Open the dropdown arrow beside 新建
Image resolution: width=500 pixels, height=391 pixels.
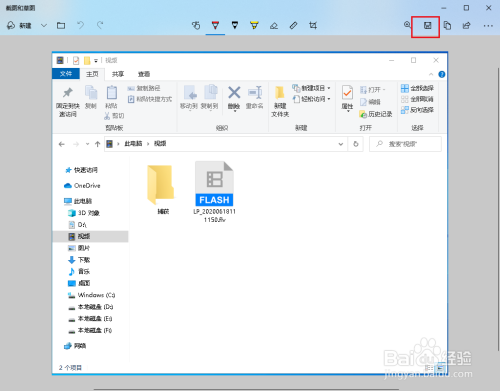pos(44,26)
